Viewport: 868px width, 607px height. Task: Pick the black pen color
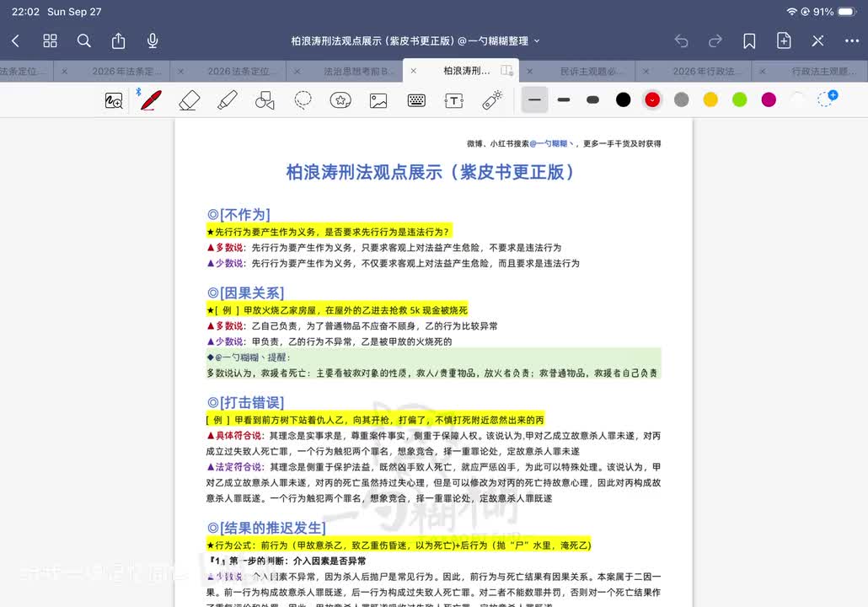pyautogui.click(x=623, y=99)
